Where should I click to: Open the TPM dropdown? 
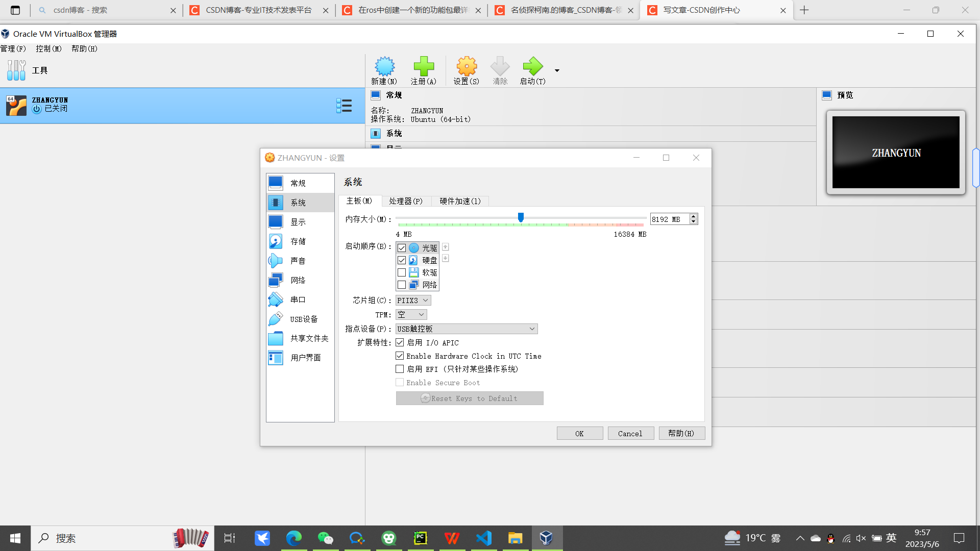pos(411,315)
